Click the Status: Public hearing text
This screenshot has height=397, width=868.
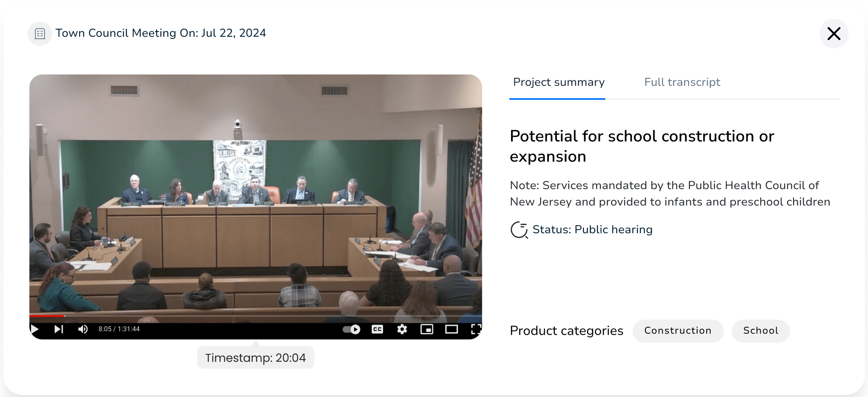click(592, 229)
